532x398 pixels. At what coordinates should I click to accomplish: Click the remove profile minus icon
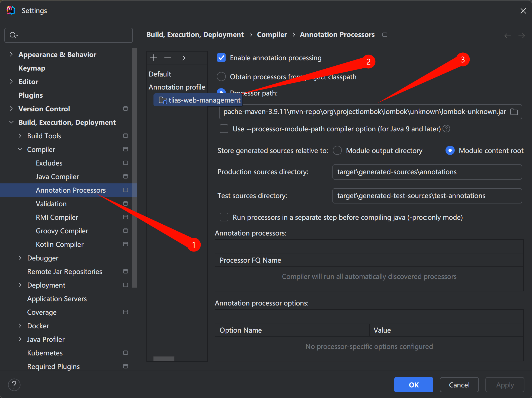168,58
